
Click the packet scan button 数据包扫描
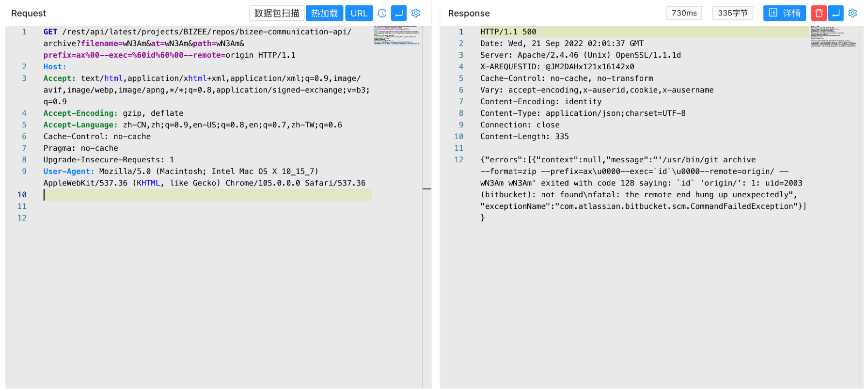[277, 13]
